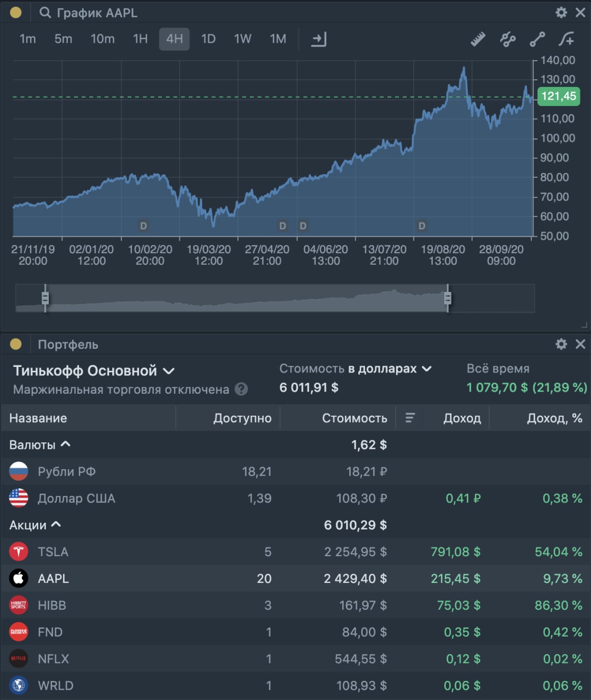
Task: Click the Рубли РФ currency name
Action: click(x=67, y=471)
